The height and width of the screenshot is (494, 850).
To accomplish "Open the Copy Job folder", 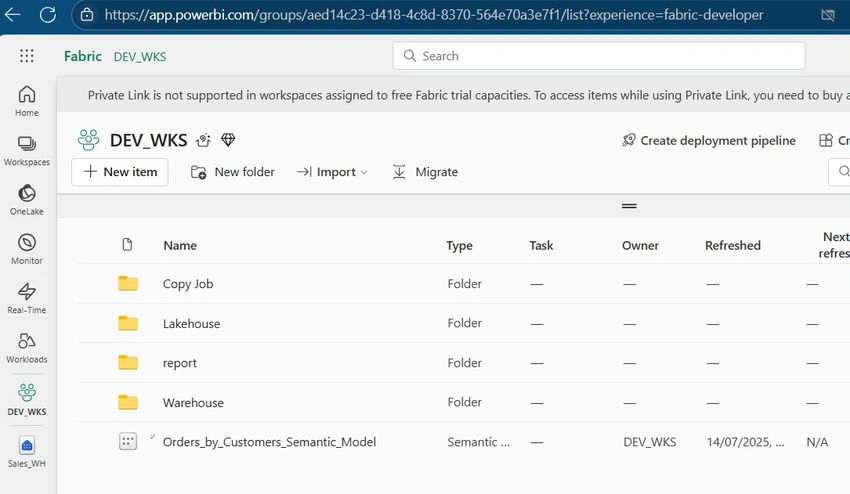I will (188, 284).
